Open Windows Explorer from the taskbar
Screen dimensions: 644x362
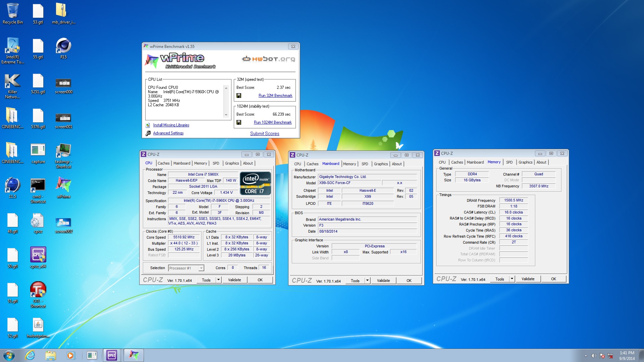click(50, 355)
